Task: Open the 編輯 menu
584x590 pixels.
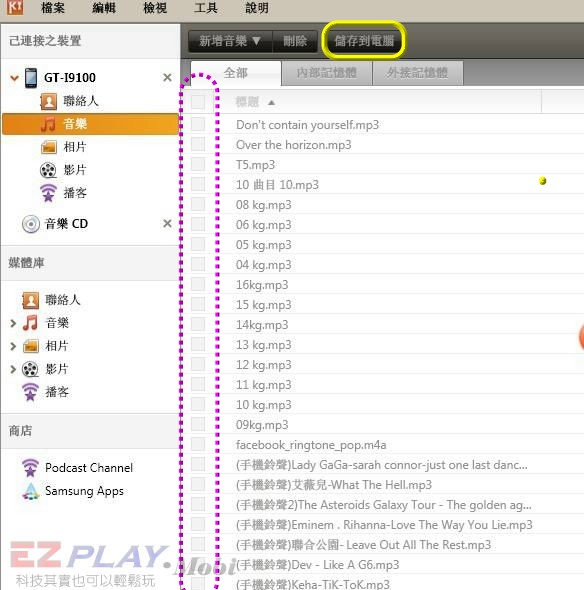Action: (104, 8)
